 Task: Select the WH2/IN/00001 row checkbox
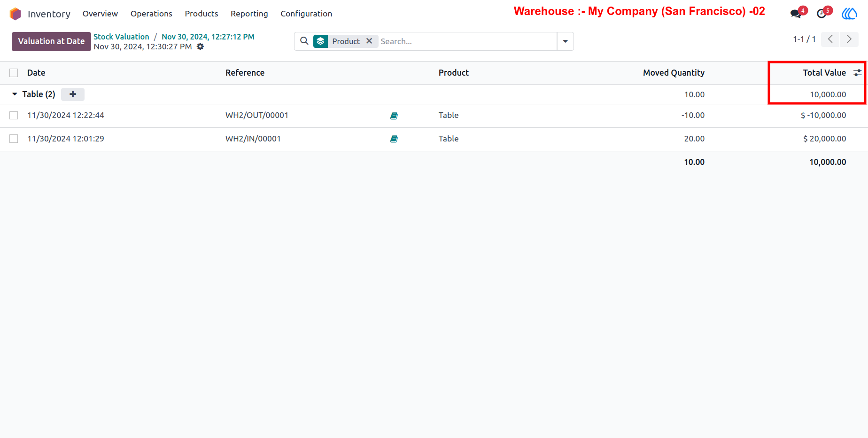tap(14, 139)
